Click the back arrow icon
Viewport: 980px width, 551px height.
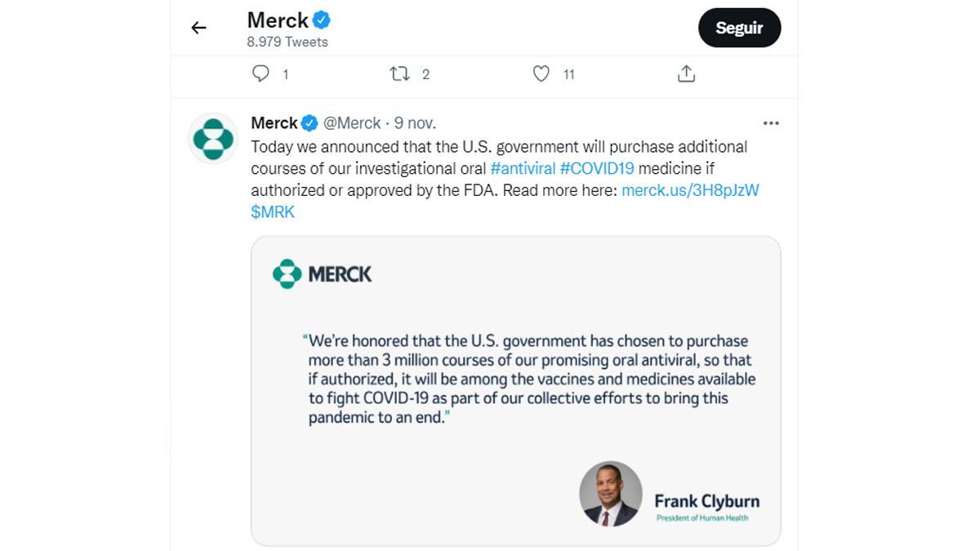pyautogui.click(x=198, y=28)
